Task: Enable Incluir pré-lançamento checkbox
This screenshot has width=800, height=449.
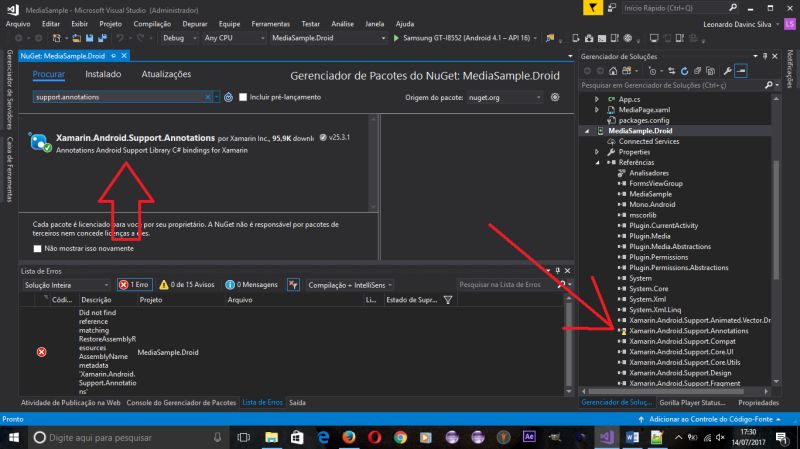Action: click(x=243, y=97)
